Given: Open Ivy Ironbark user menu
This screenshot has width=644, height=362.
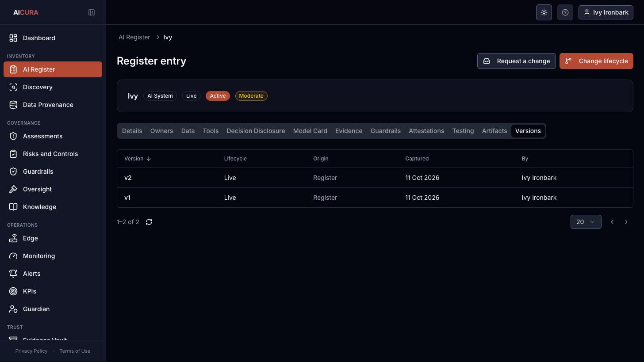Looking at the screenshot, I should (606, 12).
